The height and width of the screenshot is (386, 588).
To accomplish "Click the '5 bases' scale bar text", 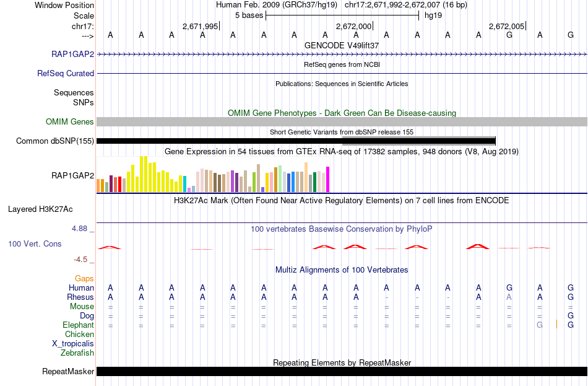I will 249,15.
